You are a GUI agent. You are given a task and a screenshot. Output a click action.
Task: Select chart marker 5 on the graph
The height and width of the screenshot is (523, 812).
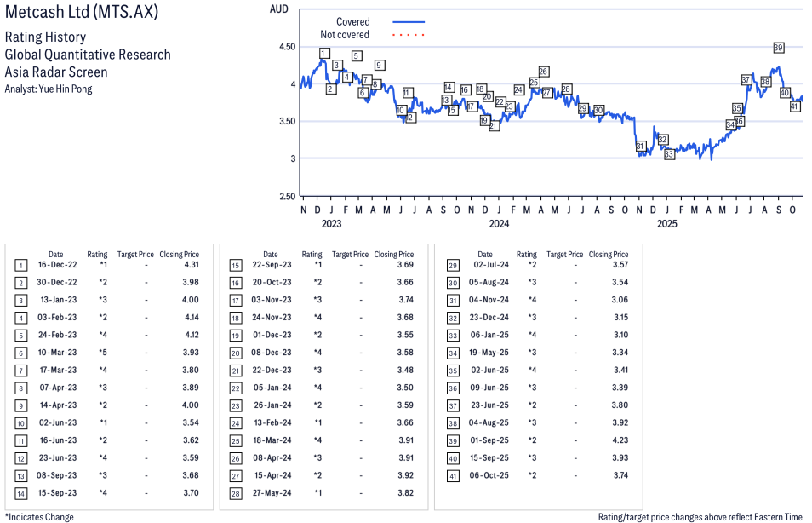click(x=356, y=56)
